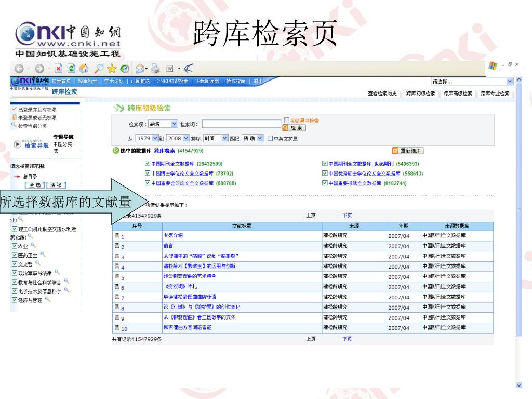Click the top 下页 next page link
The width and height of the screenshot is (532, 399).
tap(347, 215)
